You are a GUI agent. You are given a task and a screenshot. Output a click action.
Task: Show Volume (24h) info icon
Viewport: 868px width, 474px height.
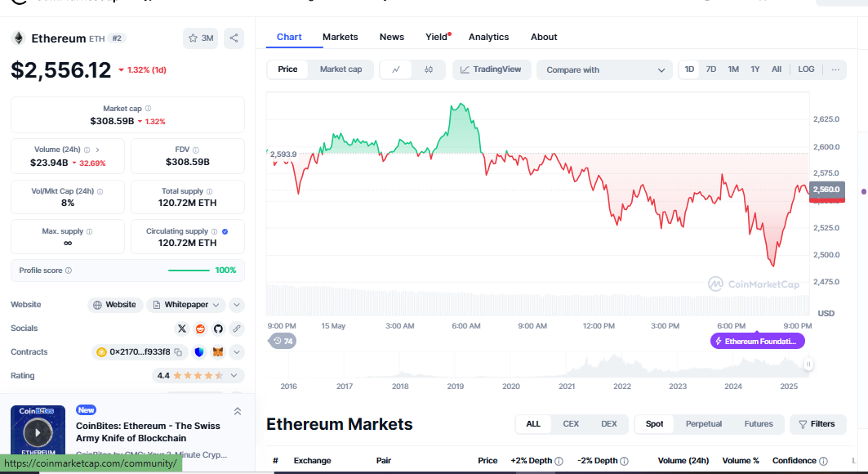(87, 150)
